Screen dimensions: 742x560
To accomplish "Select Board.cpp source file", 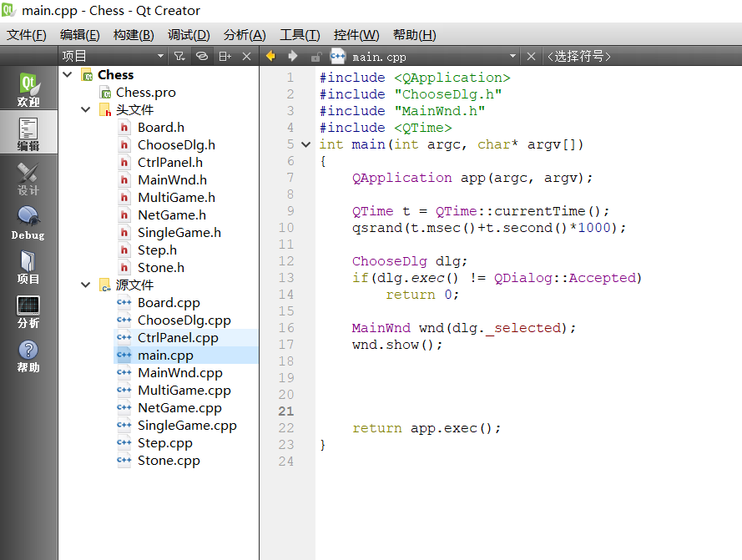I will coord(169,302).
